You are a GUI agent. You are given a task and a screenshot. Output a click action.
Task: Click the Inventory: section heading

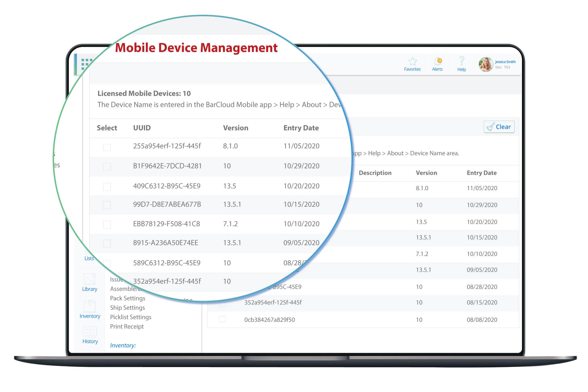(x=123, y=345)
